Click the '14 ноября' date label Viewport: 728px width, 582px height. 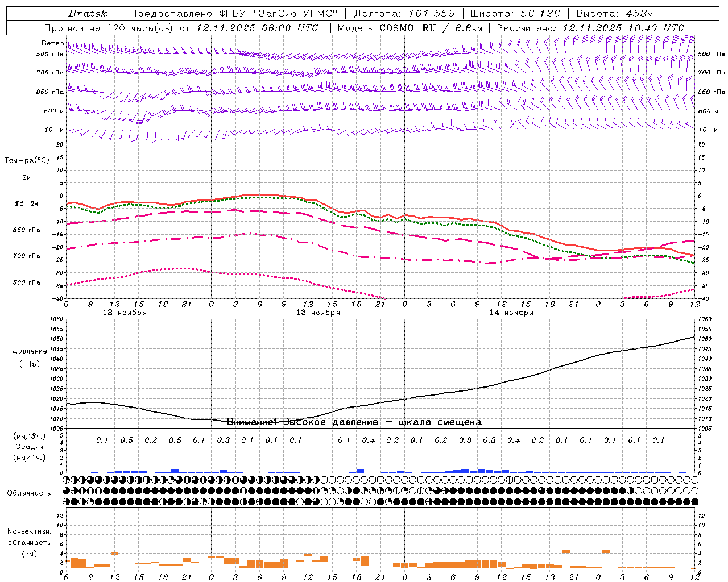(x=511, y=313)
